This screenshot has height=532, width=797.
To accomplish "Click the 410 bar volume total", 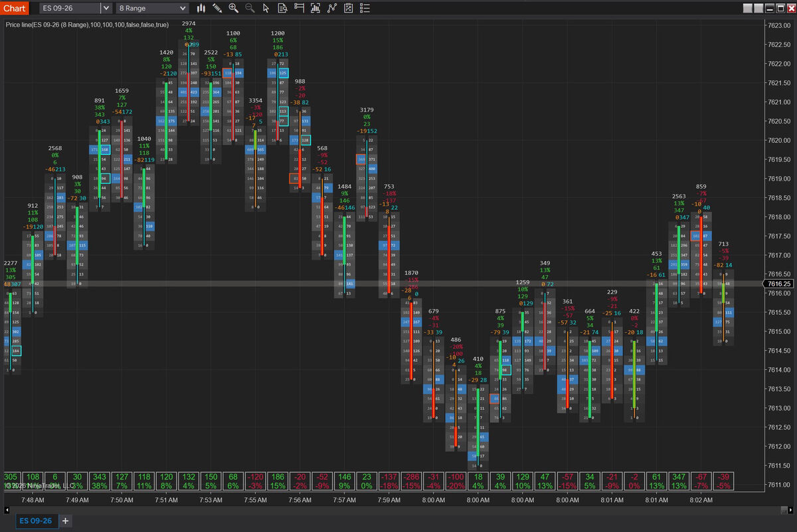I will 478,359.
